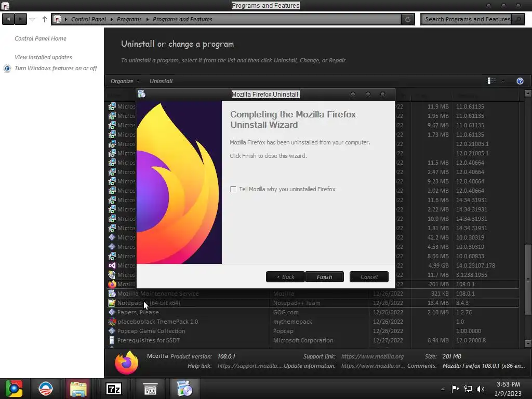
Task: Click the vertical scrollbar thumb
Action: [528, 280]
